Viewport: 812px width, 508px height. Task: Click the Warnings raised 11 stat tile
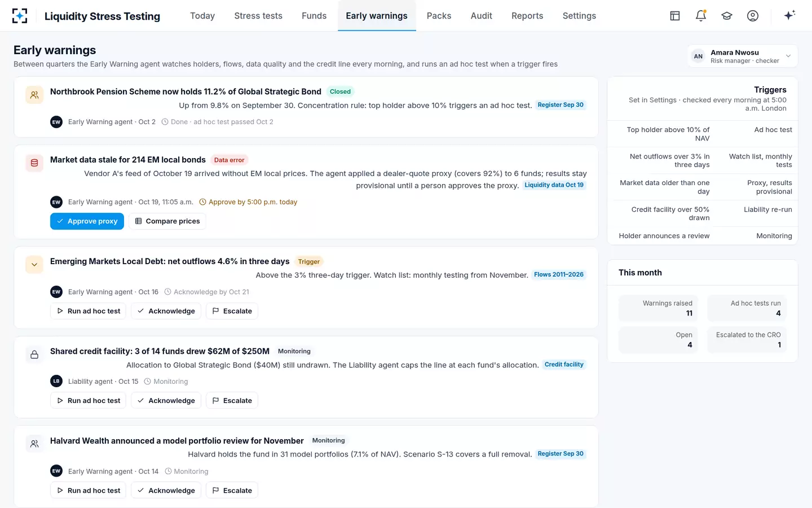[658, 308]
